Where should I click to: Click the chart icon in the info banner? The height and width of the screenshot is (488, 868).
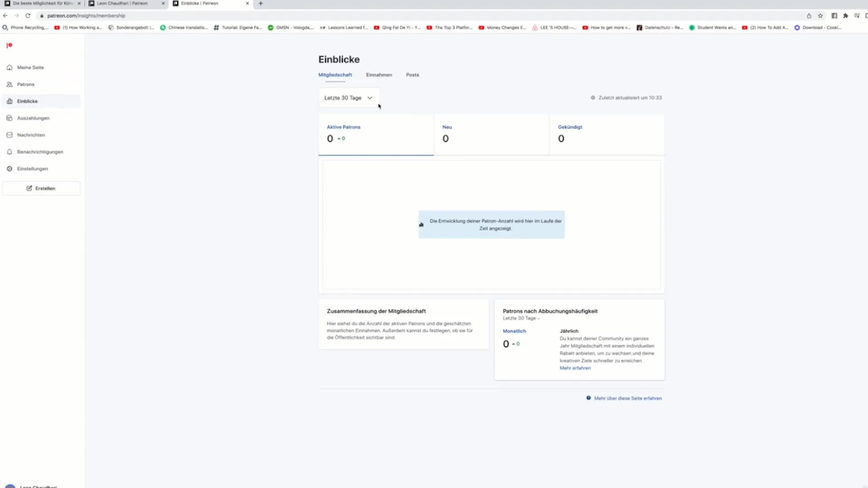[421, 225]
